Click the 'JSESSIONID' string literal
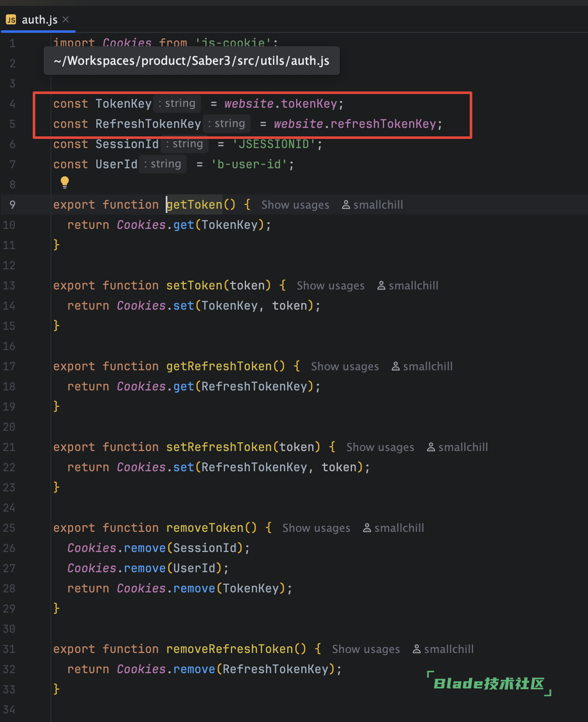 [x=274, y=144]
